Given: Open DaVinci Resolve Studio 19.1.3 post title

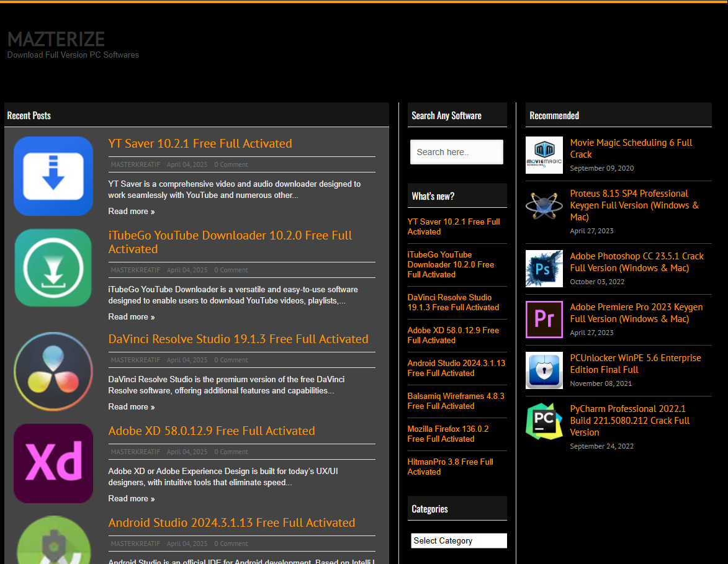Looking at the screenshot, I should pyautogui.click(x=238, y=339).
